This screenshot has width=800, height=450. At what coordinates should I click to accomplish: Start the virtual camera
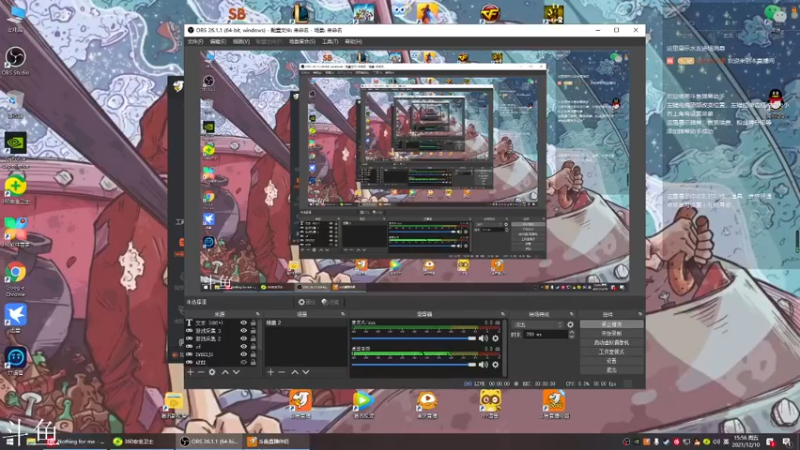611,343
